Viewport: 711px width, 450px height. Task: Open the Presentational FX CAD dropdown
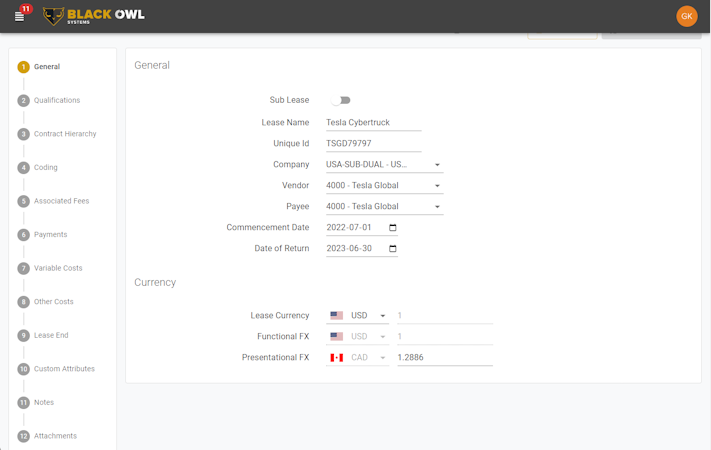[x=357, y=357]
